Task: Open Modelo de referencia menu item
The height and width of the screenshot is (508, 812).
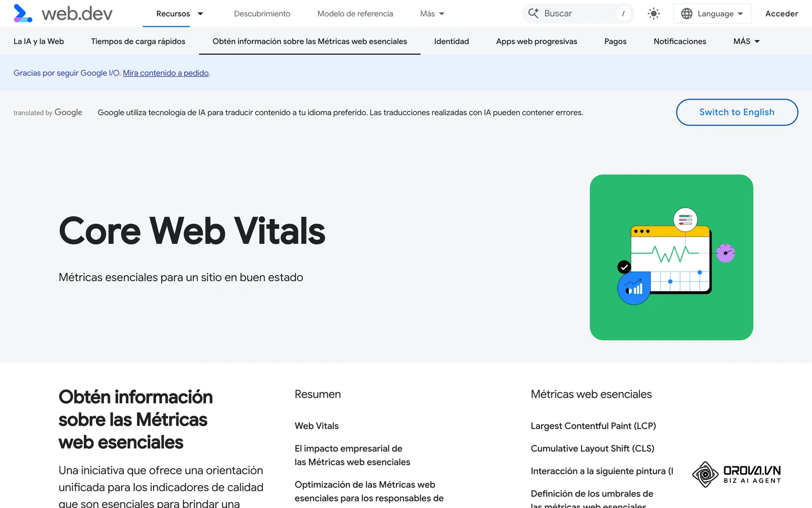Action: (355, 14)
